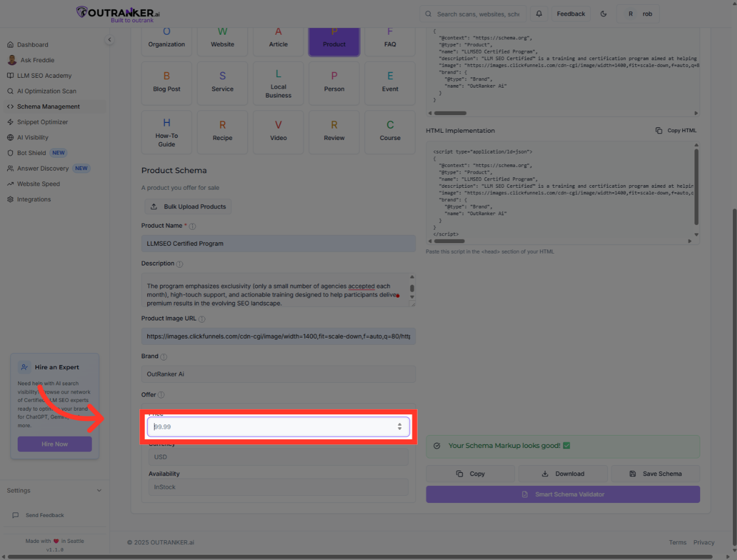Click Send Feedback in sidebar
Screen dimensions: 737x560
click(x=45, y=515)
